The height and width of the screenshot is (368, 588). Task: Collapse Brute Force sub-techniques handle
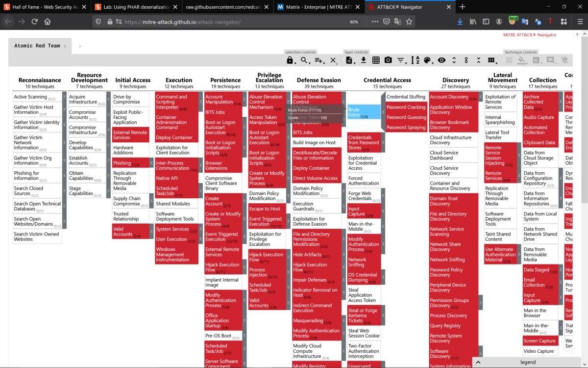[383, 112]
